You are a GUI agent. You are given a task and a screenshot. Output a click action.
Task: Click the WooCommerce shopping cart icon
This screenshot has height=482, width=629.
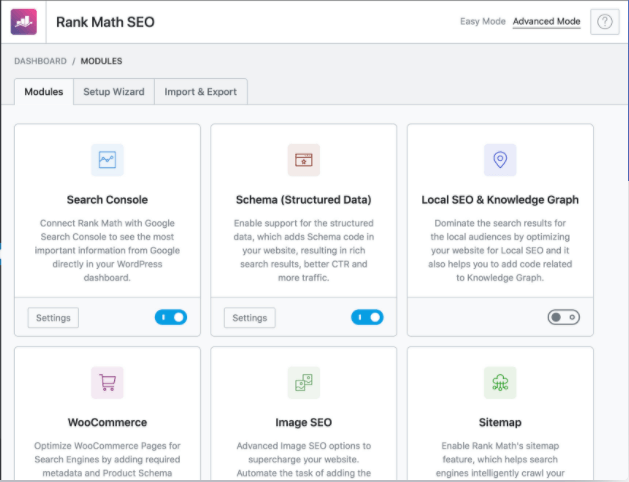pos(107,382)
